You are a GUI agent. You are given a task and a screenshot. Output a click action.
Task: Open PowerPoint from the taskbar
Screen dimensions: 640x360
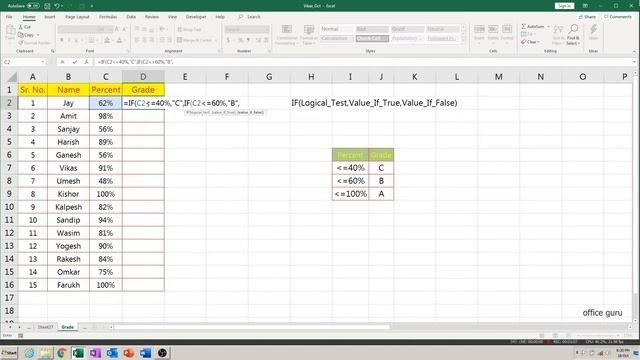point(129,352)
